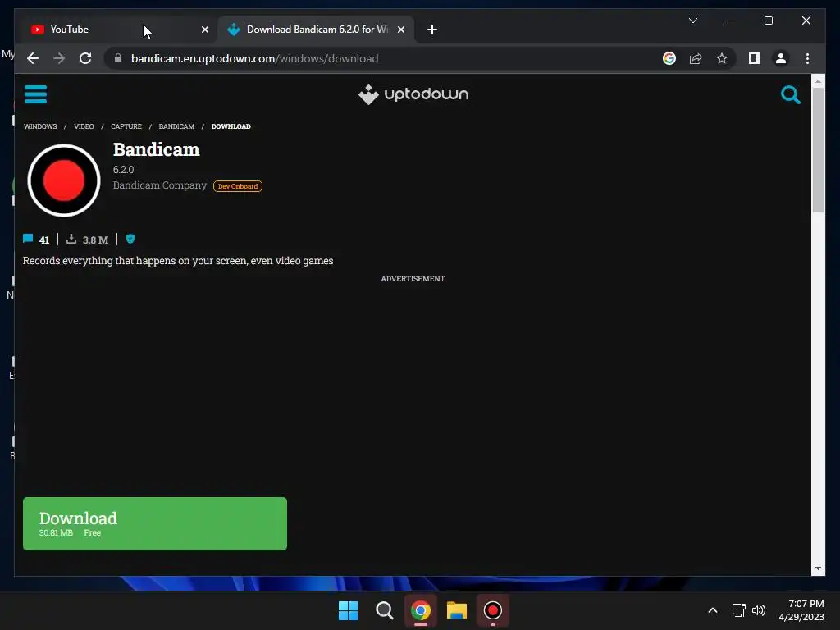The width and height of the screenshot is (840, 630).
Task: Open Windows taskbar search
Action: (384, 610)
